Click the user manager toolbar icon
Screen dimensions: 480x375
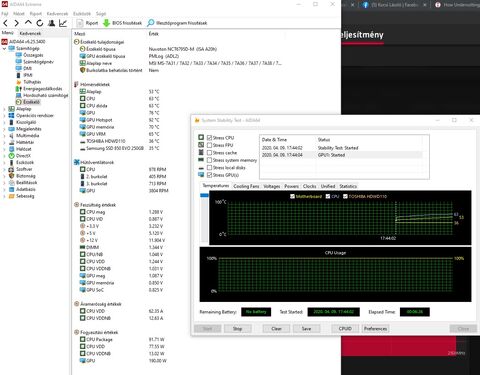(51, 23)
